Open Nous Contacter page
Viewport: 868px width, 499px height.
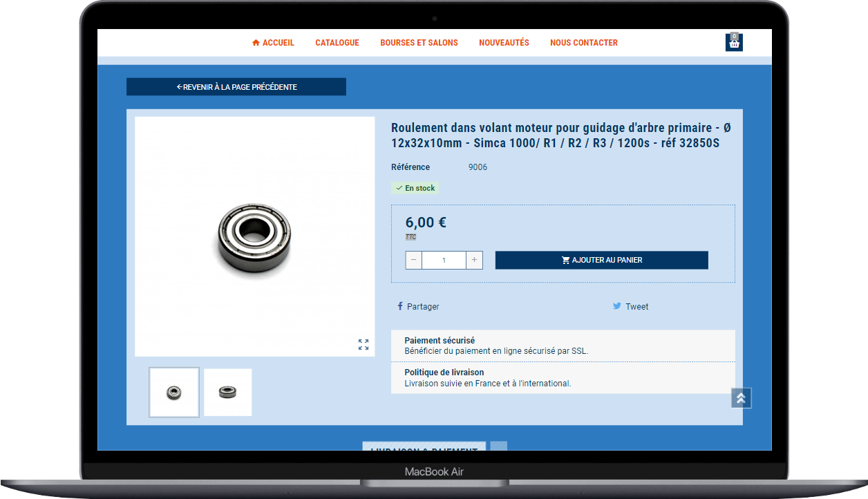(x=584, y=43)
